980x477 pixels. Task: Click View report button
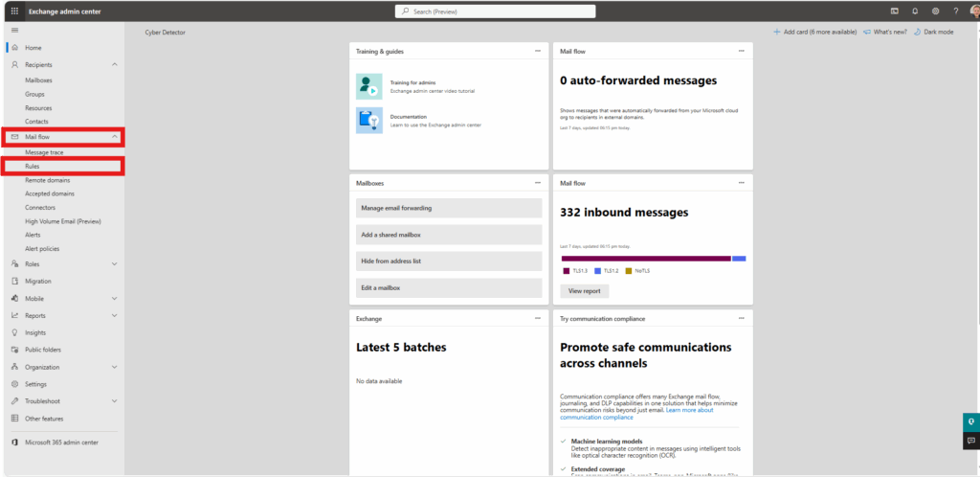[x=585, y=291]
